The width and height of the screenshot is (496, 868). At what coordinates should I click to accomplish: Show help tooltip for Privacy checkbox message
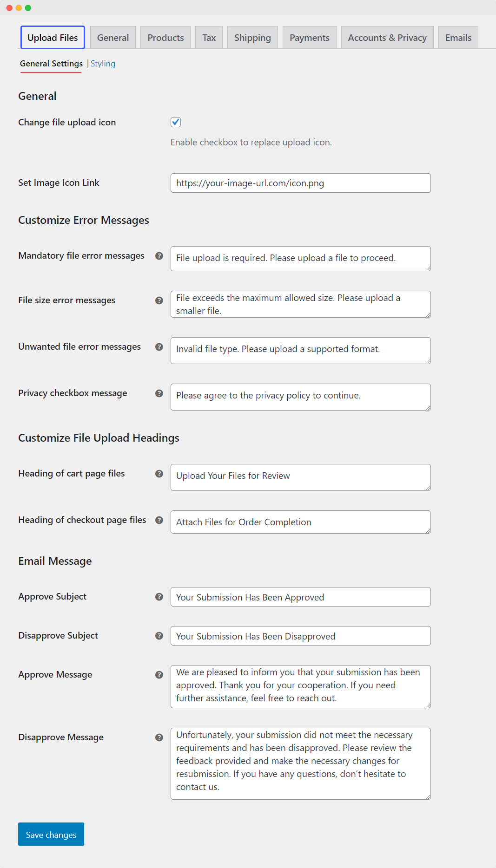pos(159,393)
